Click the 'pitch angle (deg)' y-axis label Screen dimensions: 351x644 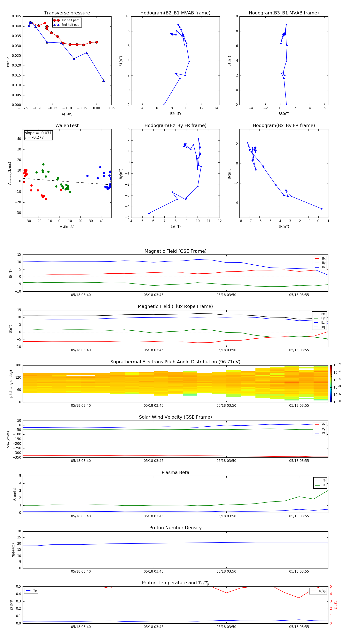pos(11,384)
